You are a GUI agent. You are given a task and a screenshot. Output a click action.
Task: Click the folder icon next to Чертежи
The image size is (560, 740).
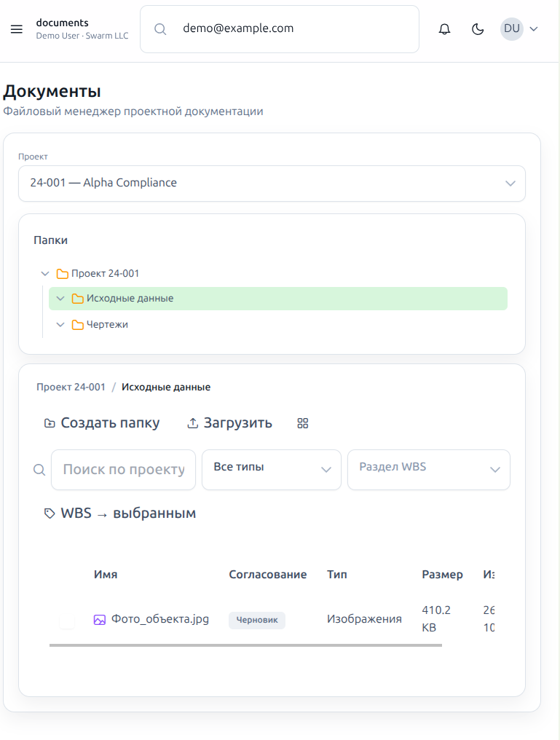coord(77,324)
